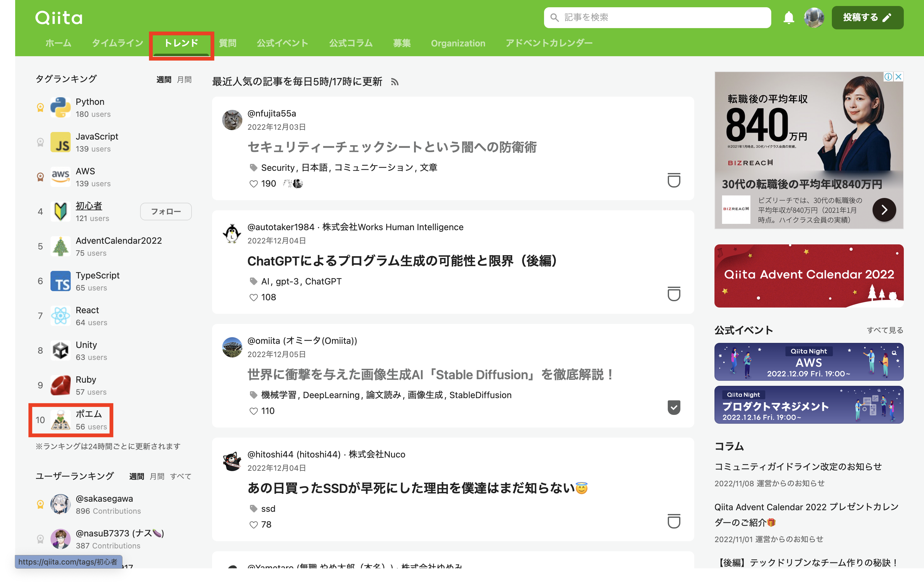Open the Qiita Night AWS event banner
The image size is (924, 586).
[808, 362]
